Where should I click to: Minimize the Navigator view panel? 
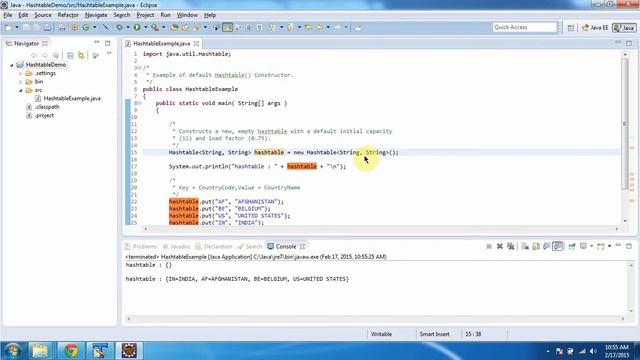tap(97, 42)
